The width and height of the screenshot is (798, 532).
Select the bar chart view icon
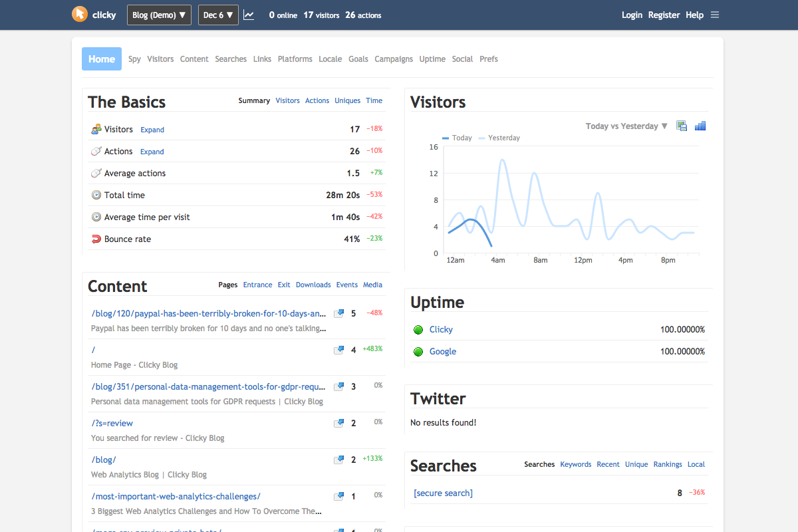[x=700, y=126]
